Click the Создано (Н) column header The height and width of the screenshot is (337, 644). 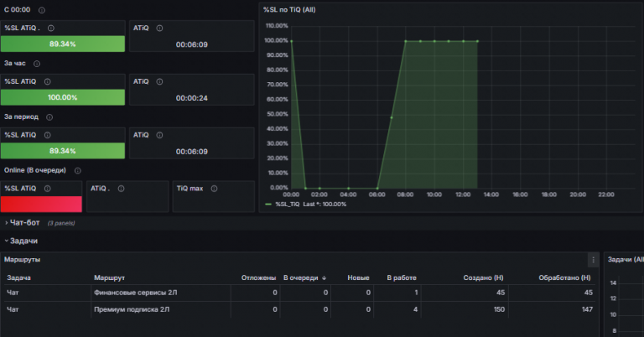tap(483, 277)
